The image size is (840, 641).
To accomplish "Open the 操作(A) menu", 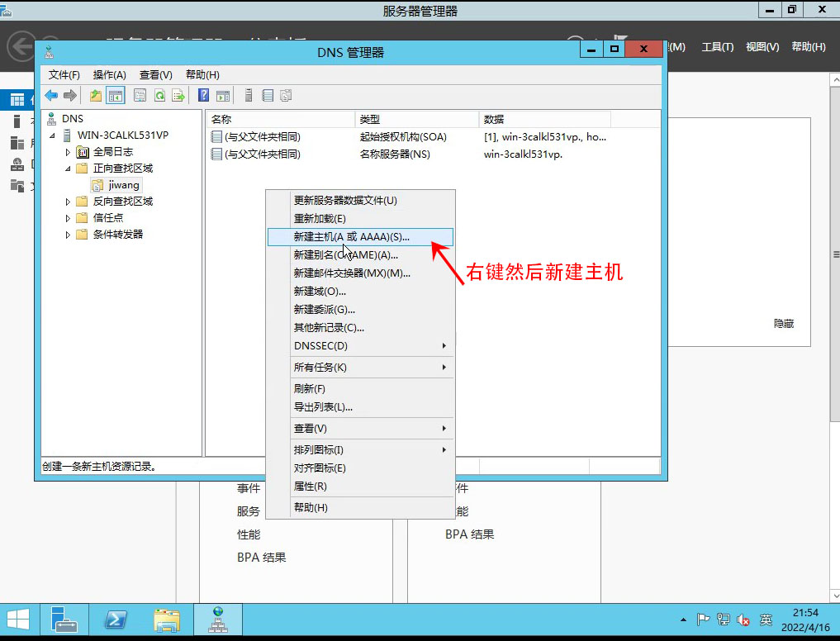I will point(111,74).
